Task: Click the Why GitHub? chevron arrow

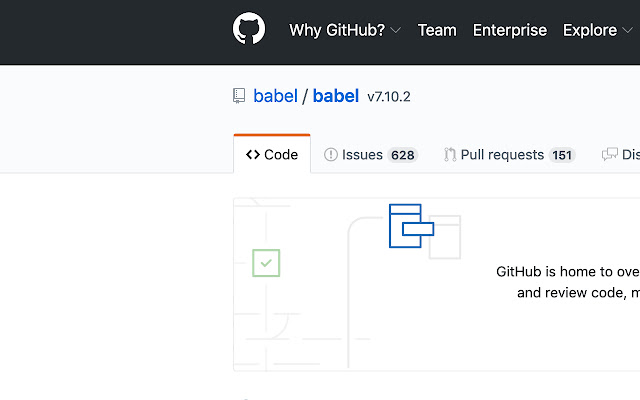Action: click(x=396, y=30)
